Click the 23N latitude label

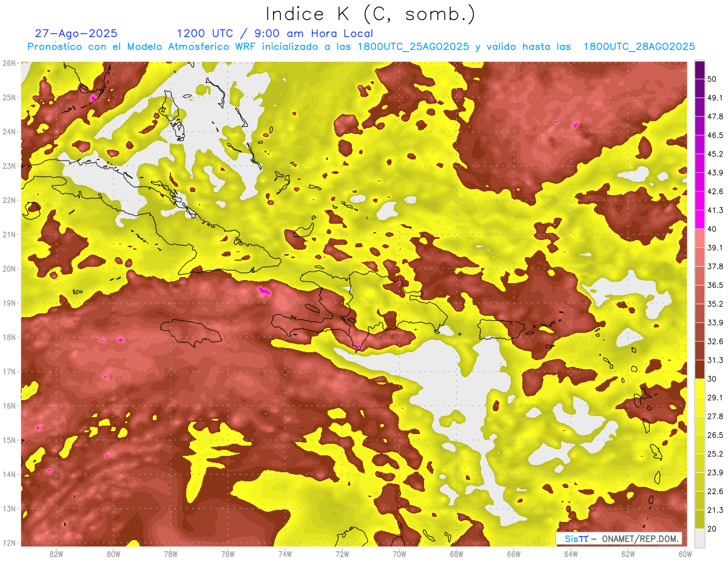[x=8, y=166]
